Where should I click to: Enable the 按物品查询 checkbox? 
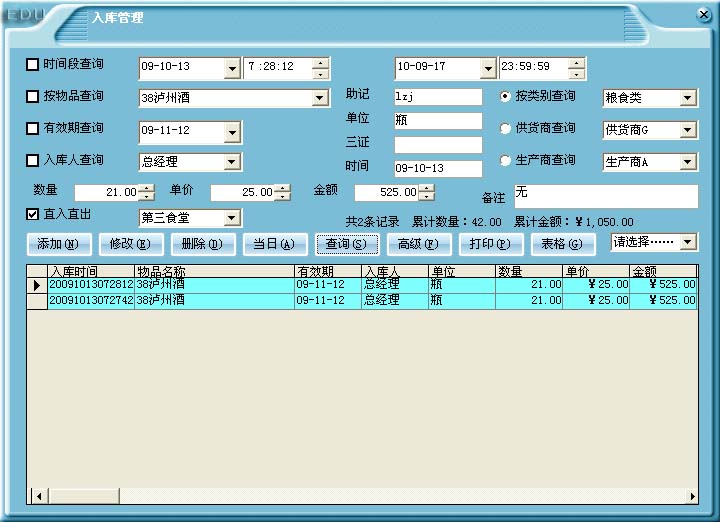[32, 96]
